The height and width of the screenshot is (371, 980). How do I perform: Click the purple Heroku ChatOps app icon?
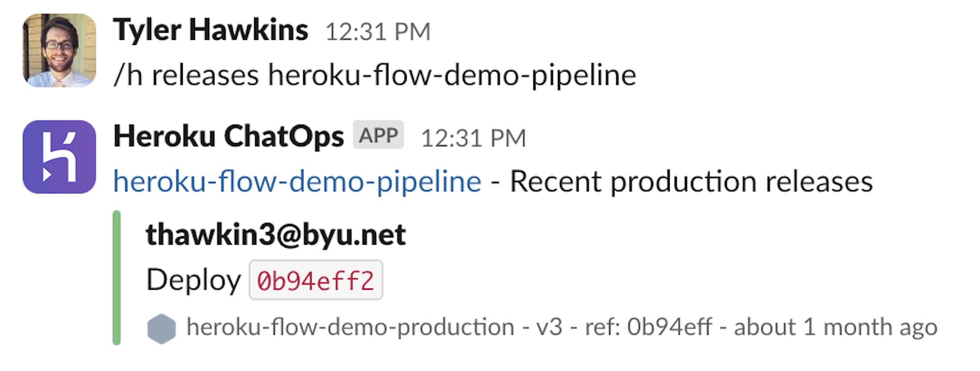click(x=59, y=157)
